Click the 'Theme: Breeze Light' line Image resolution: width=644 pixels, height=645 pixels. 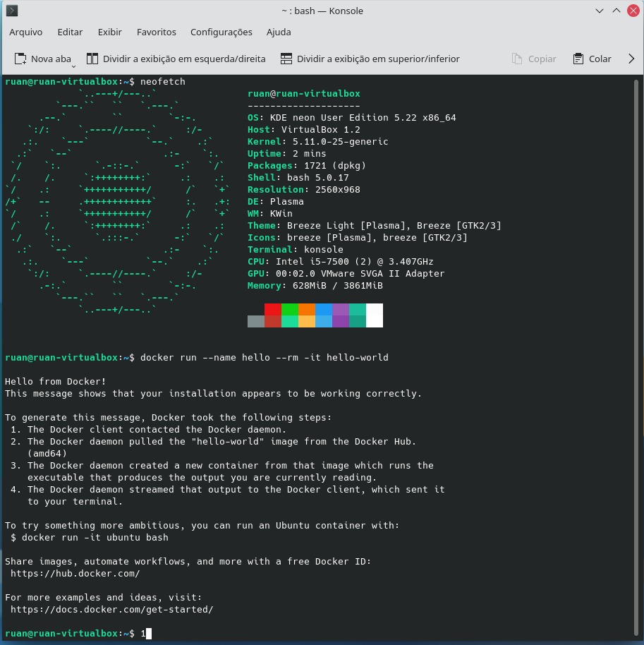375,225
